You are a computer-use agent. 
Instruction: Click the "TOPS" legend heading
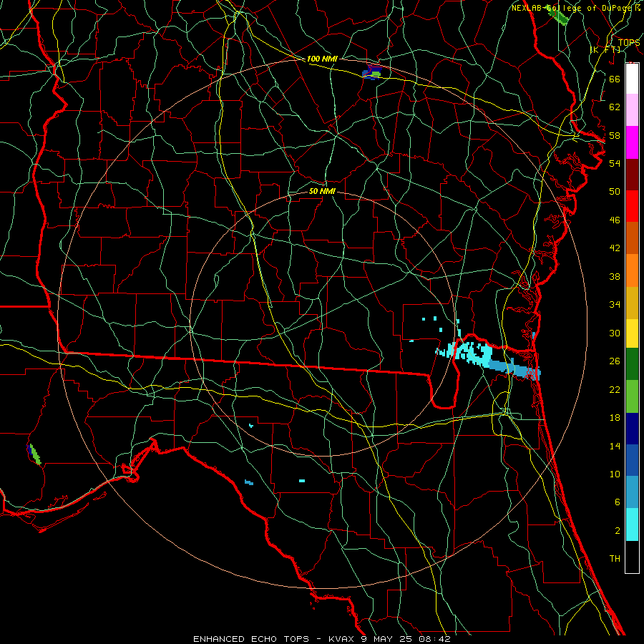point(629,43)
